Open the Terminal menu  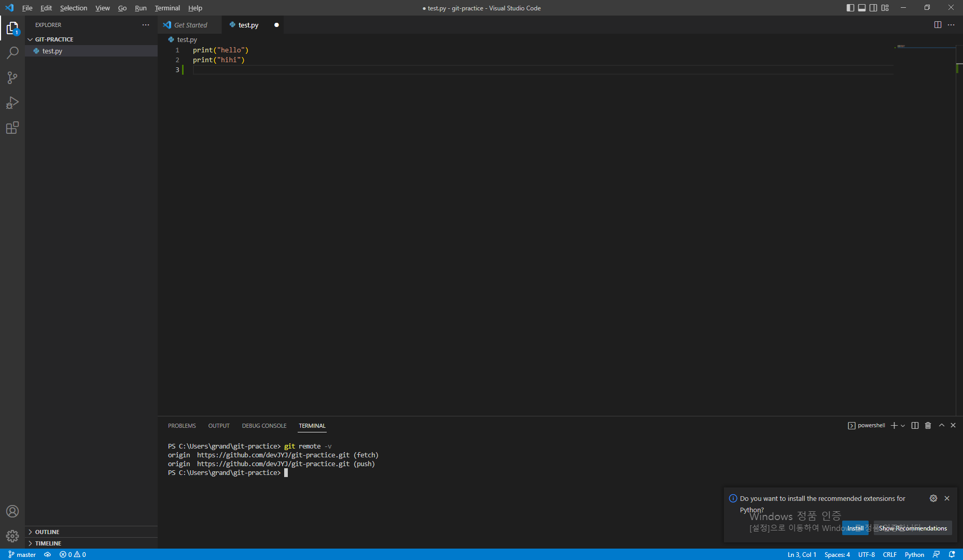[168, 8]
